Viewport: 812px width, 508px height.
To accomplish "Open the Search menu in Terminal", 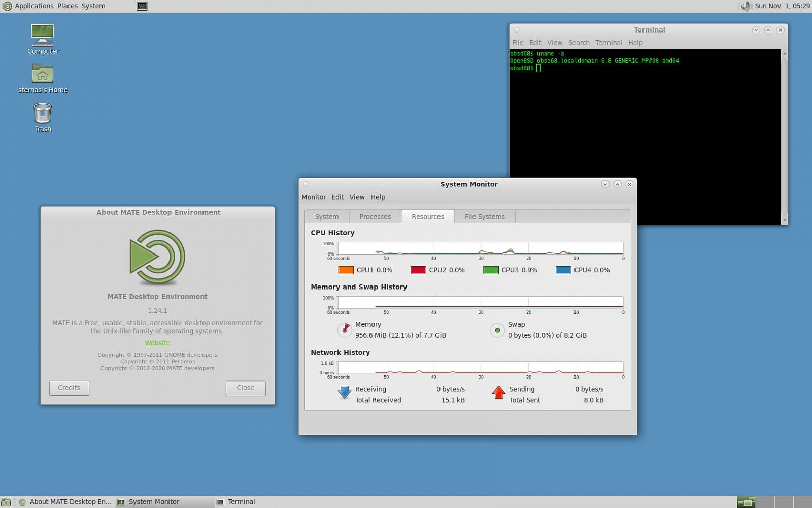I will pos(579,43).
